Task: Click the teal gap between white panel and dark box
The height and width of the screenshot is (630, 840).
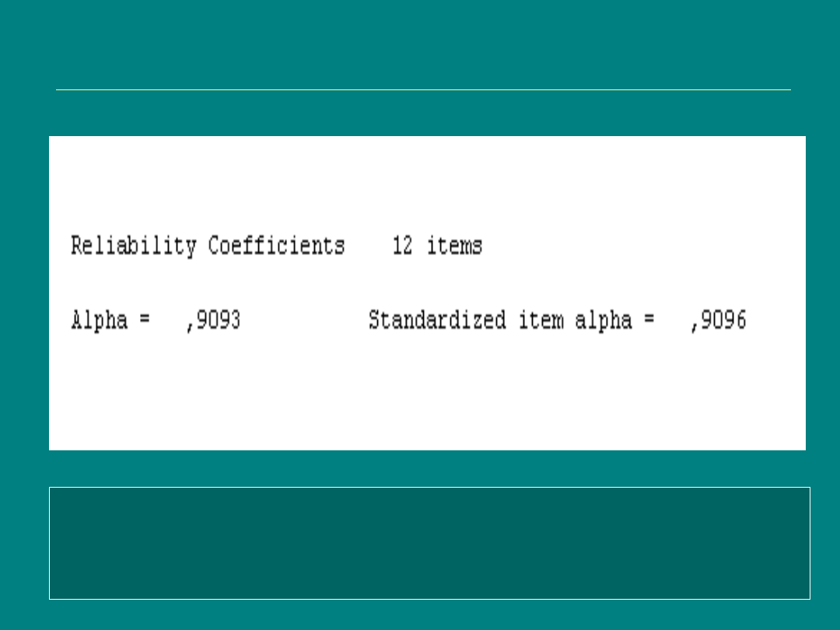Action: (x=427, y=468)
